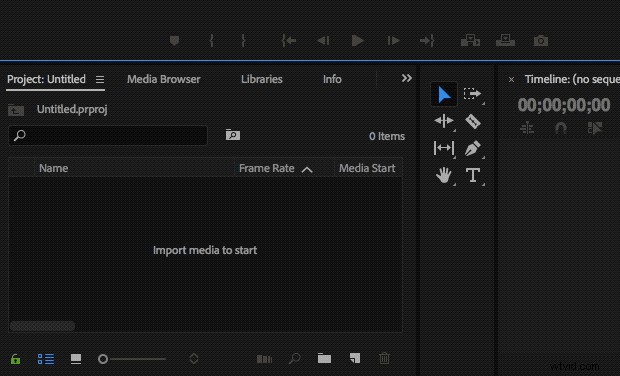The image size is (620, 376).
Task: Select the Project: Untitled tab
Action: pos(46,79)
